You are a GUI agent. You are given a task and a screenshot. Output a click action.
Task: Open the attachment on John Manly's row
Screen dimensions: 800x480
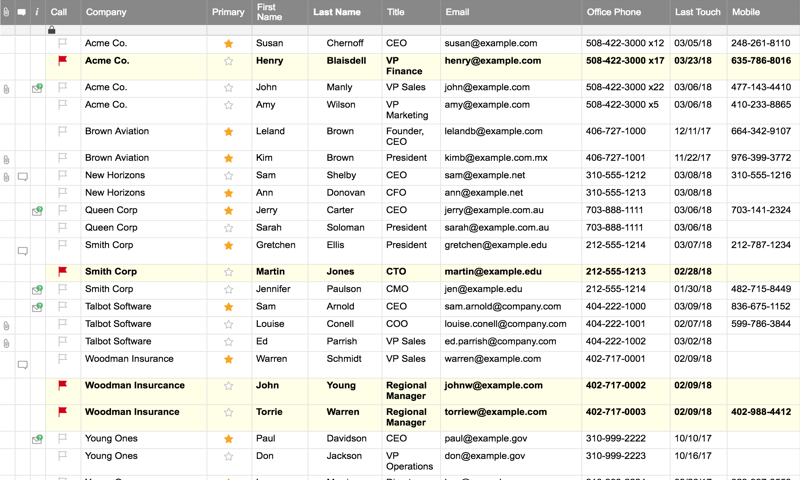click(x=7, y=89)
